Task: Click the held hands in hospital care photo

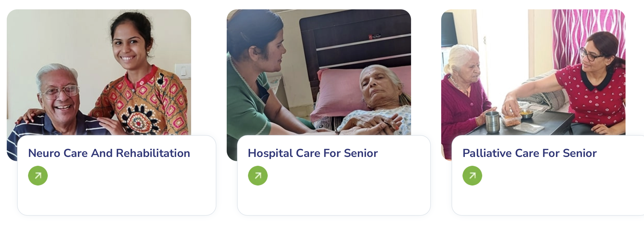Action: click(x=374, y=126)
